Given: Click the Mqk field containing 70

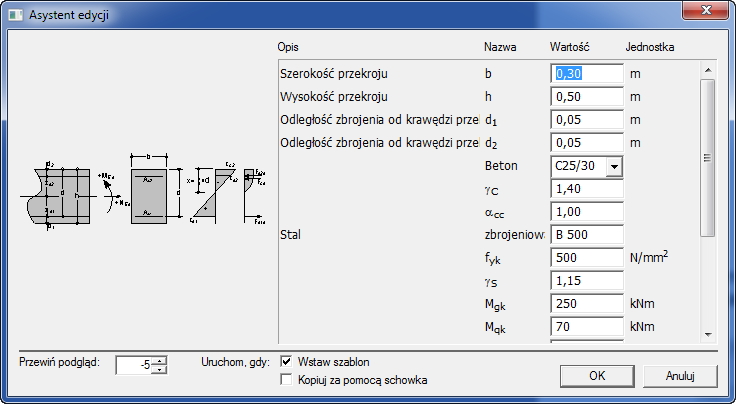Looking at the screenshot, I should pyautogui.click(x=586, y=327).
